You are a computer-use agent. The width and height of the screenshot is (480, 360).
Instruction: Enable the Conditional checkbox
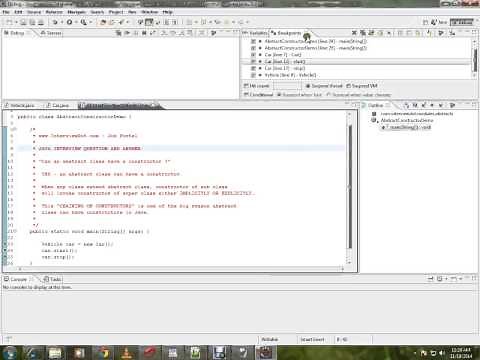point(246,95)
